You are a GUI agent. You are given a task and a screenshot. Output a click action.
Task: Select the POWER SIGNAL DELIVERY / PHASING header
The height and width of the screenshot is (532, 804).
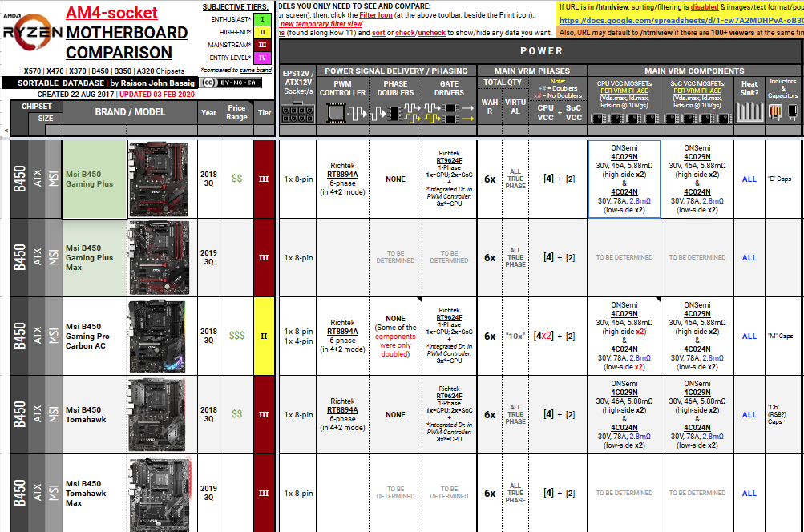pyautogui.click(x=396, y=71)
